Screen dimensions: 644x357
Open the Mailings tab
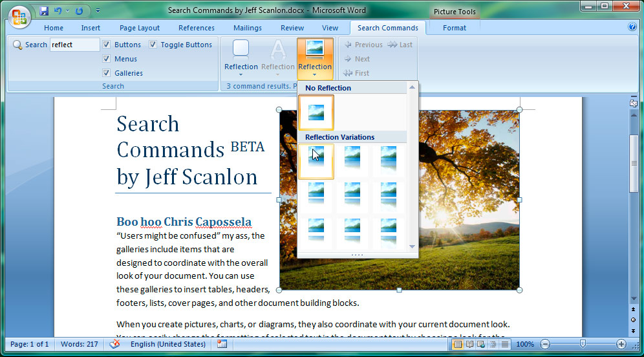click(247, 28)
